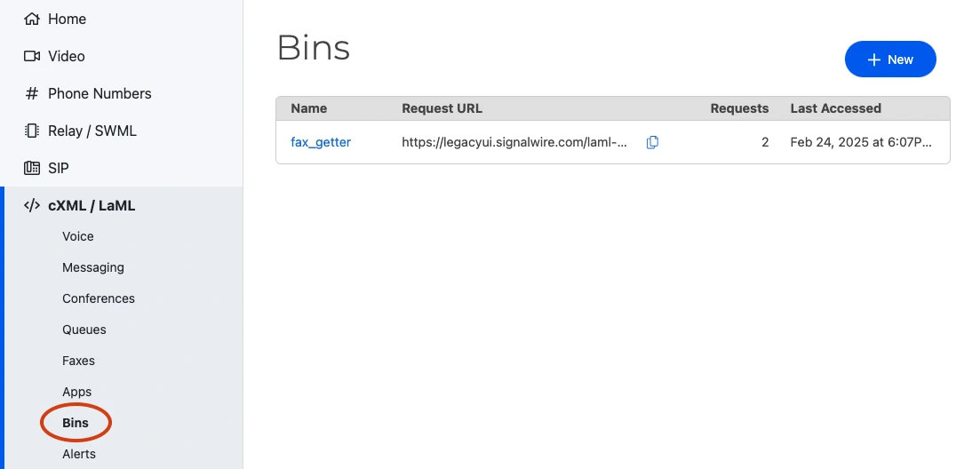Open the Conferences page

99,298
